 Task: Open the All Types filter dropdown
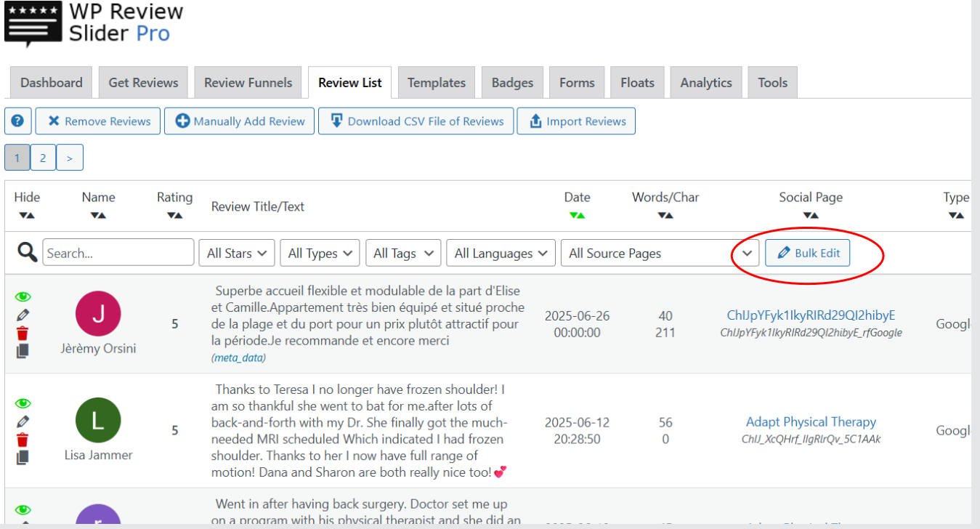click(x=320, y=253)
